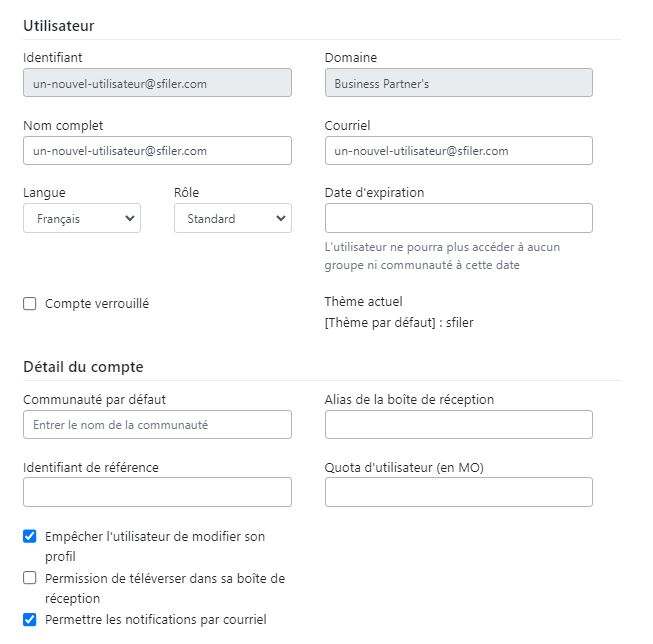Image resolution: width=653 pixels, height=644 pixels.
Task: Select the Quota d'utilisateur (en MO) field
Action: pyautogui.click(x=459, y=492)
